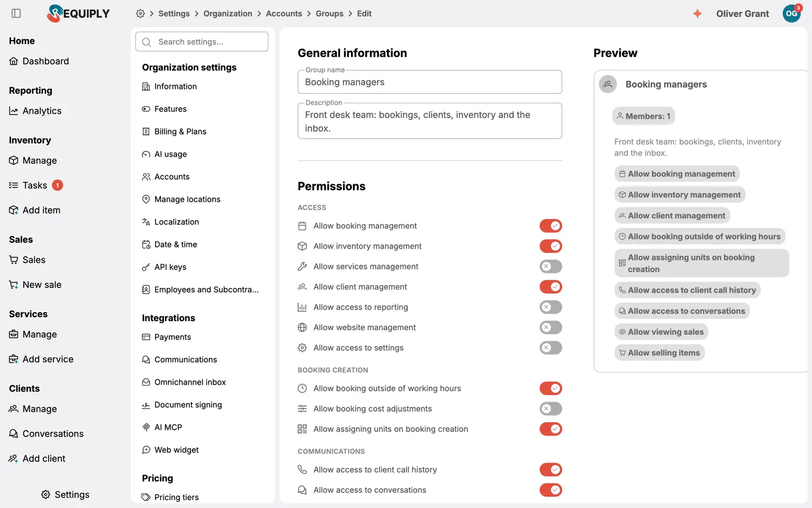Enable the Allow services management toggle
The width and height of the screenshot is (812, 508).
click(551, 267)
